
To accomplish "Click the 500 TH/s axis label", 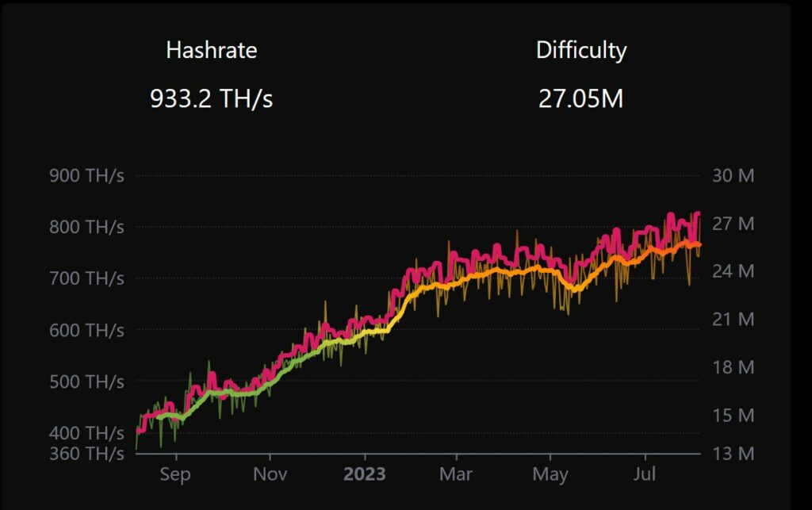I will (x=87, y=382).
